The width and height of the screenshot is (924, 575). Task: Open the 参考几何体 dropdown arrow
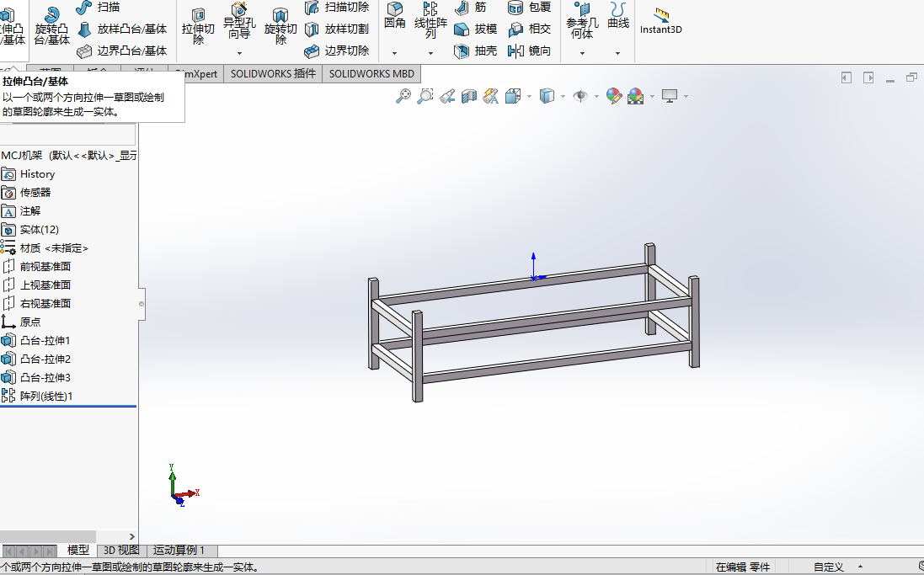point(582,54)
